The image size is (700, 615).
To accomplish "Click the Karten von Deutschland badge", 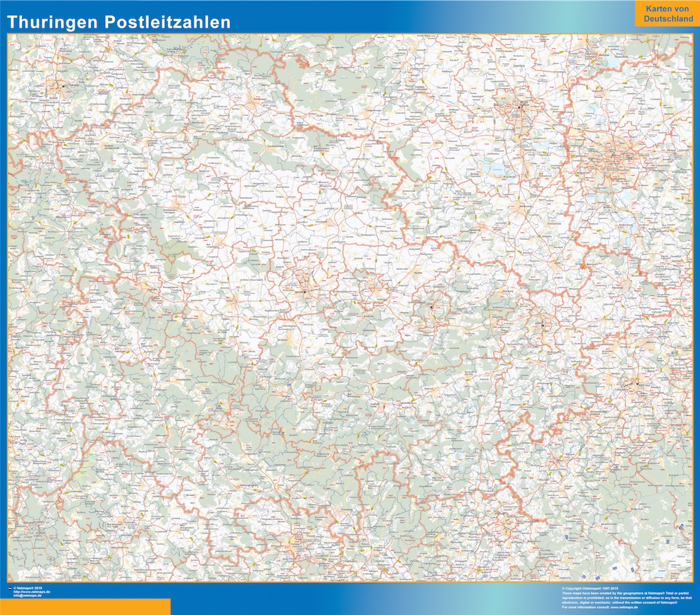I will (x=667, y=14).
